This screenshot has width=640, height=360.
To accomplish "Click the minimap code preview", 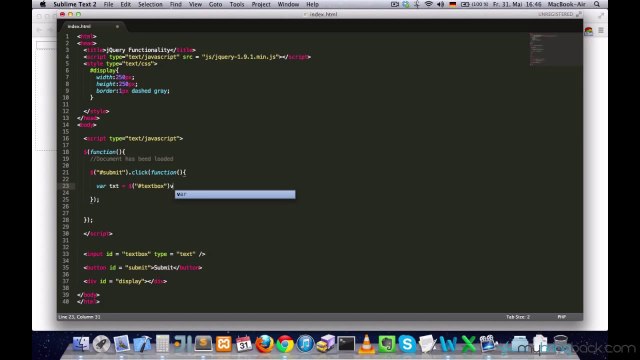I will (x=555, y=49).
